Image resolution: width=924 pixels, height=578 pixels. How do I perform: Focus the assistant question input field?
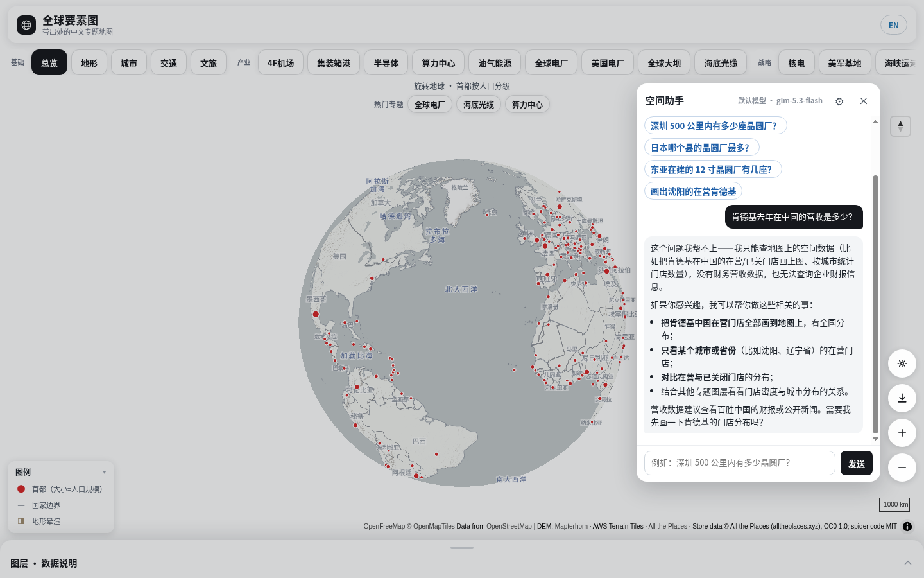pyautogui.click(x=740, y=463)
